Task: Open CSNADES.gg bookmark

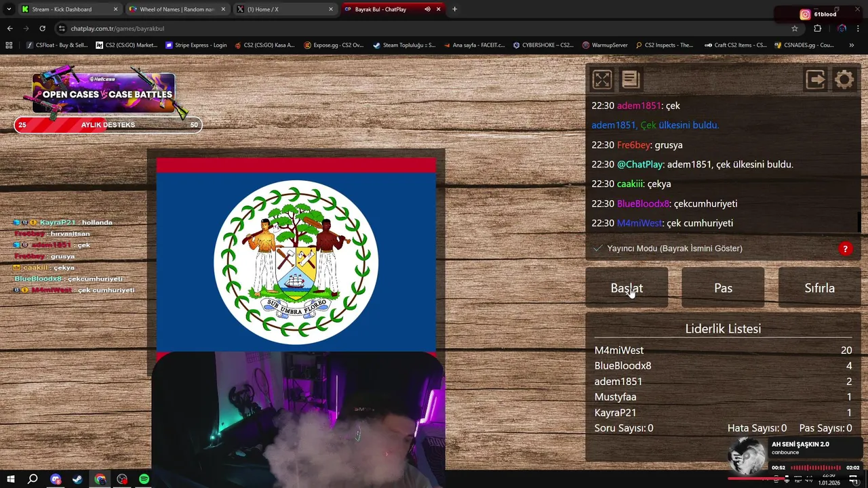Action: (805, 45)
